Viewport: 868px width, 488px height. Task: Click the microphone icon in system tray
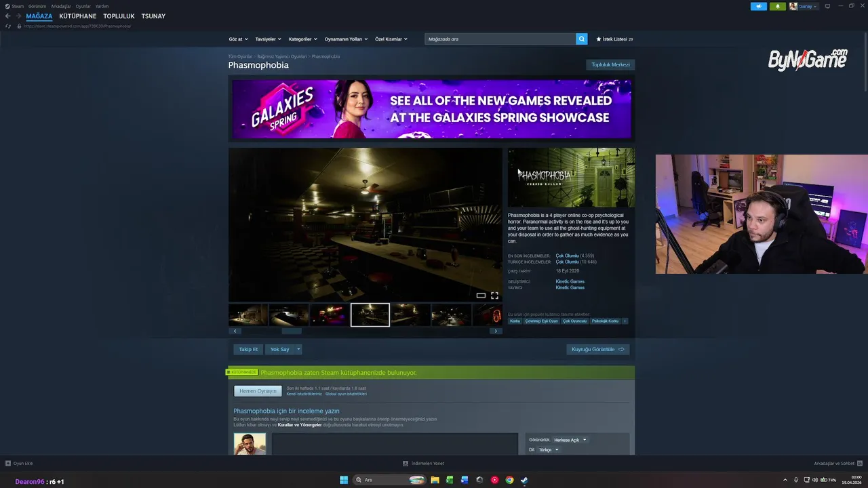click(797, 480)
